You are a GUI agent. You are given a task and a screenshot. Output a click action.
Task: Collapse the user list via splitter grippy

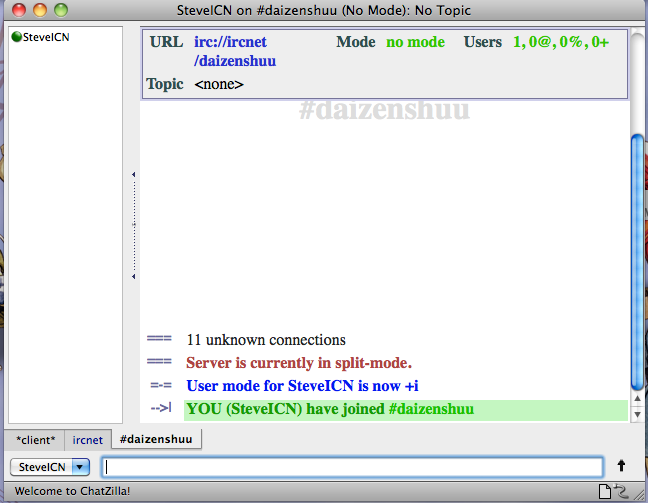pyautogui.click(x=133, y=226)
